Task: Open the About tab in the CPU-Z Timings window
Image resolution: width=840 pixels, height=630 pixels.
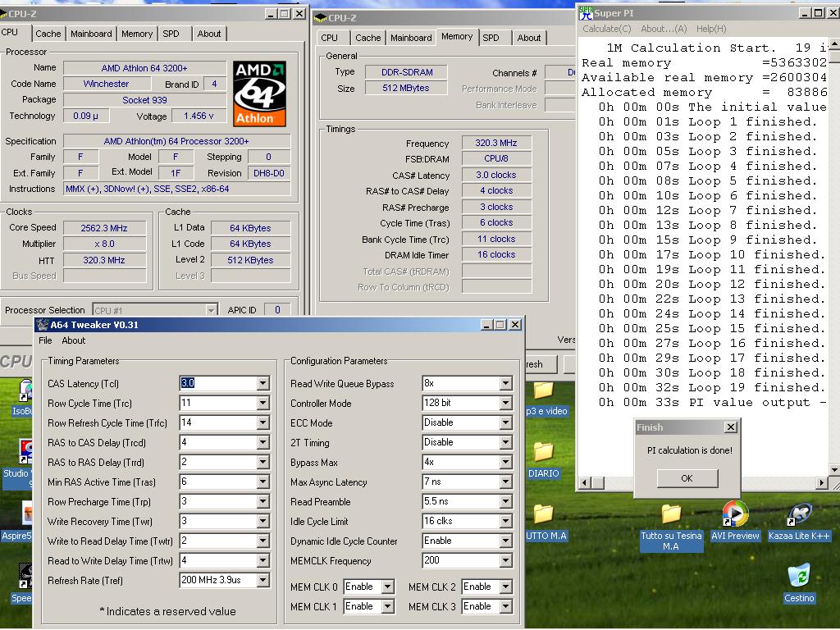Action: 529,38
